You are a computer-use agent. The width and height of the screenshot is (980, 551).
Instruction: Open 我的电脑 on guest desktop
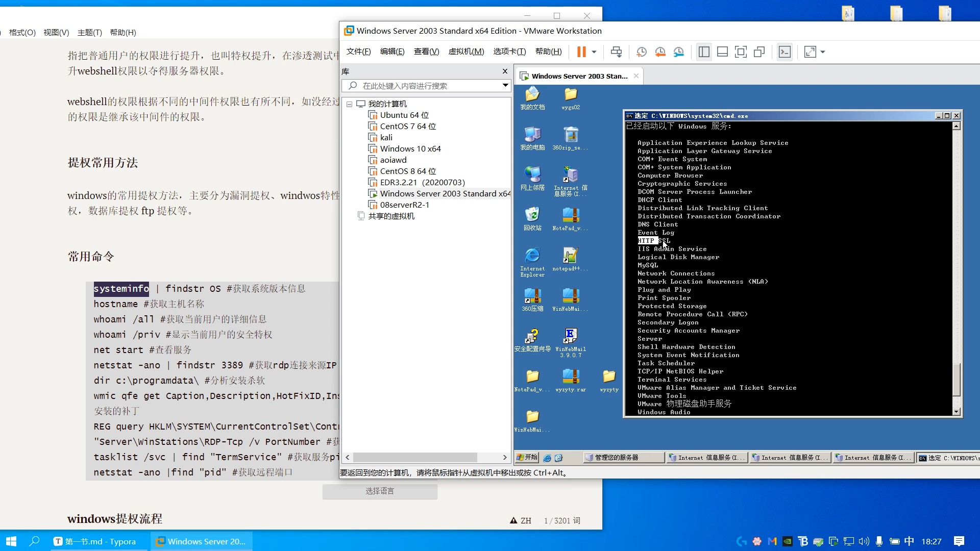(x=532, y=139)
